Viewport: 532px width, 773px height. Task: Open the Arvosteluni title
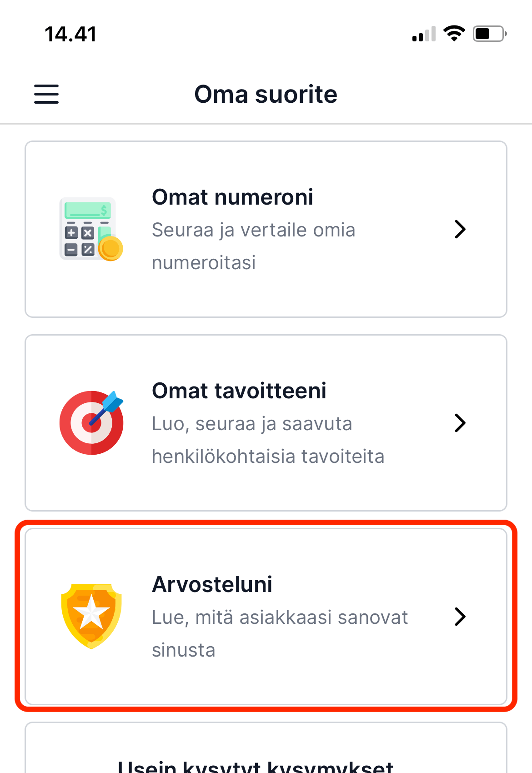pos(212,585)
